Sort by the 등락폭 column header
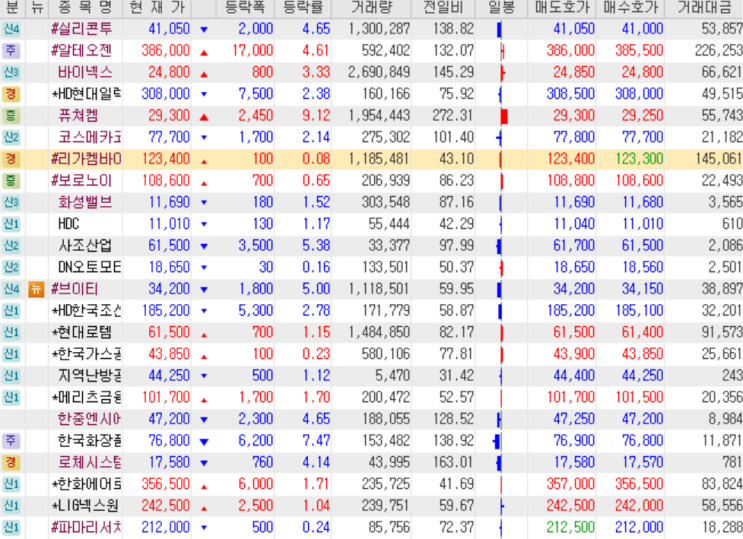The image size is (743, 539). click(245, 8)
